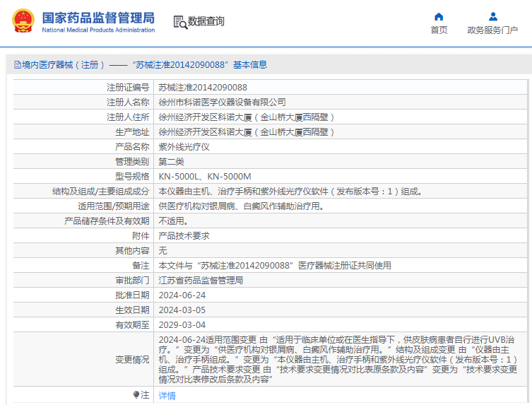This screenshot has height=405, width=532.
Task: Click the 数据查询 heading text
Action: coord(206,22)
